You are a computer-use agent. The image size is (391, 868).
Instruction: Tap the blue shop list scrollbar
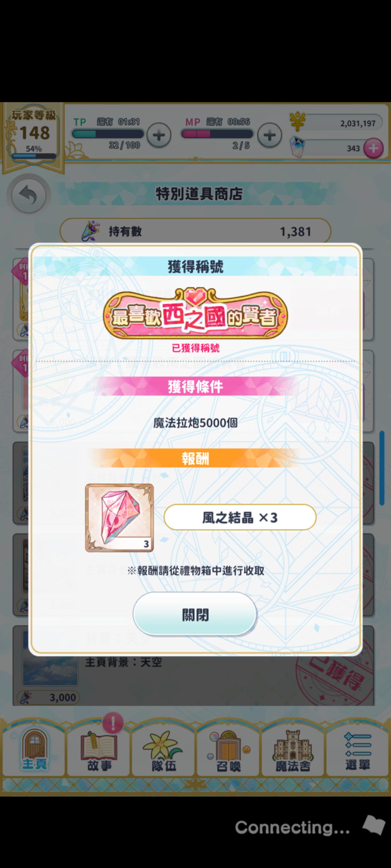tap(382, 468)
